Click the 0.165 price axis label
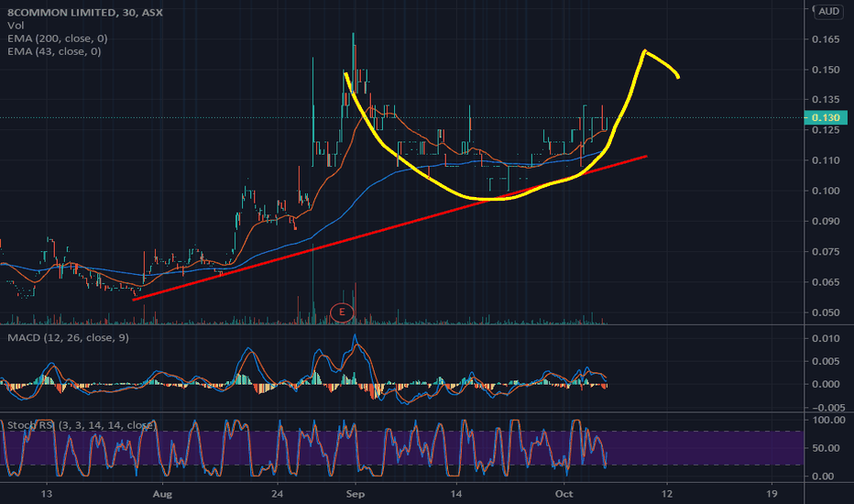Image resolution: width=854 pixels, height=504 pixels. (826, 39)
